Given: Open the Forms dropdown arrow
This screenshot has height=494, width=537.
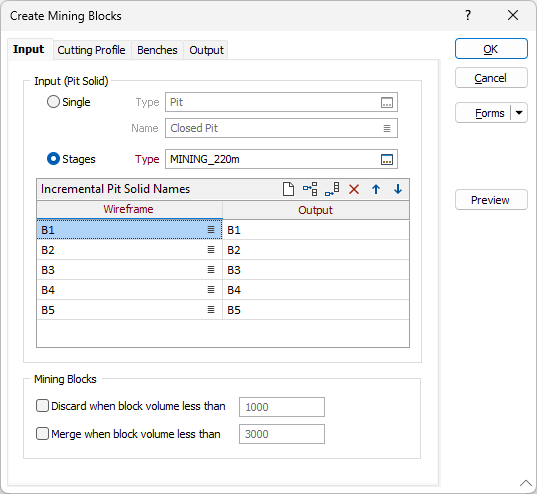Looking at the screenshot, I should pyautogui.click(x=519, y=113).
